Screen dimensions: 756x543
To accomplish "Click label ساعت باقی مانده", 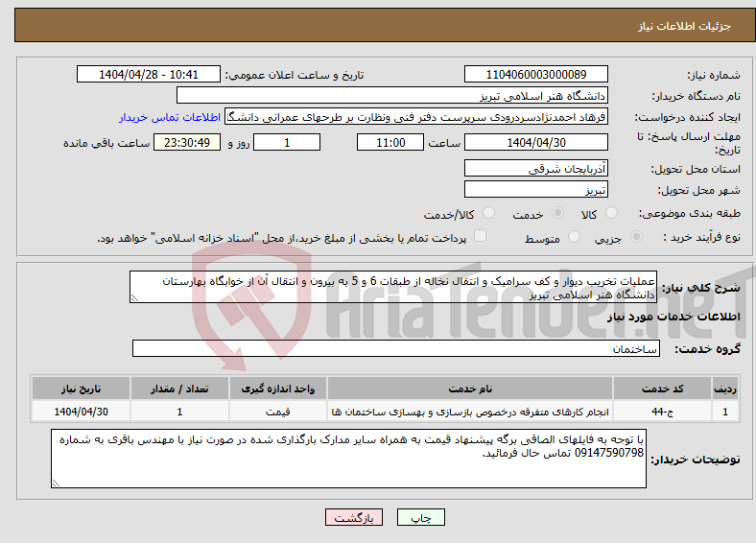I will pos(106,143).
